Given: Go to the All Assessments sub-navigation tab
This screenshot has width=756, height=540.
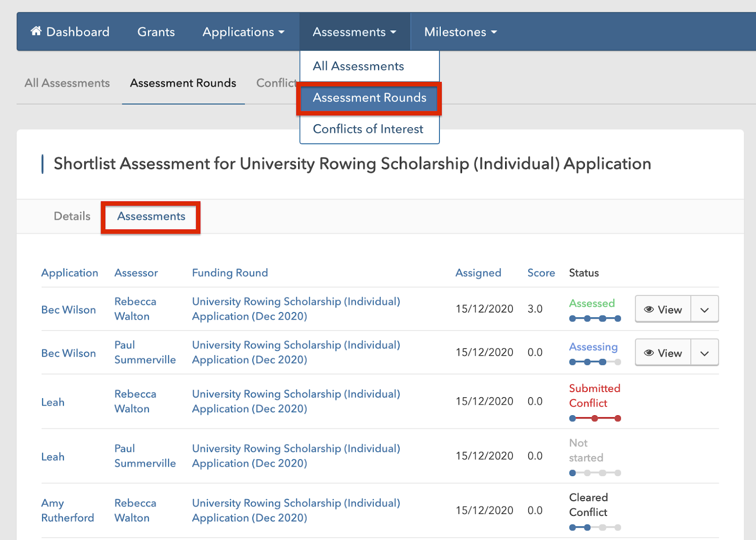Looking at the screenshot, I should (x=67, y=83).
